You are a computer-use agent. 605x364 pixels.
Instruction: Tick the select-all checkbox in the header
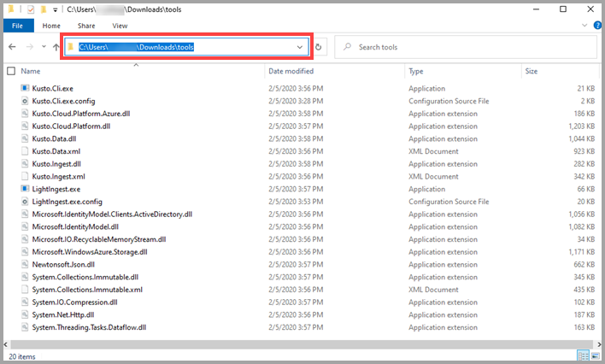click(x=11, y=71)
